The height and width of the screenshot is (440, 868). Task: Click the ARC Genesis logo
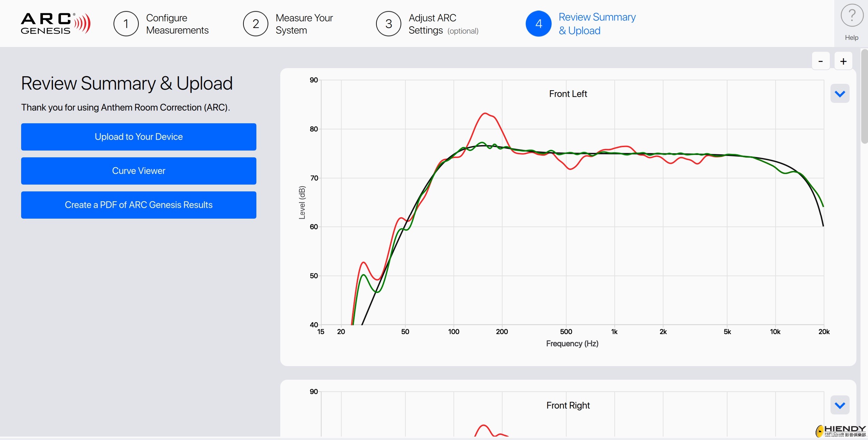[56, 23]
